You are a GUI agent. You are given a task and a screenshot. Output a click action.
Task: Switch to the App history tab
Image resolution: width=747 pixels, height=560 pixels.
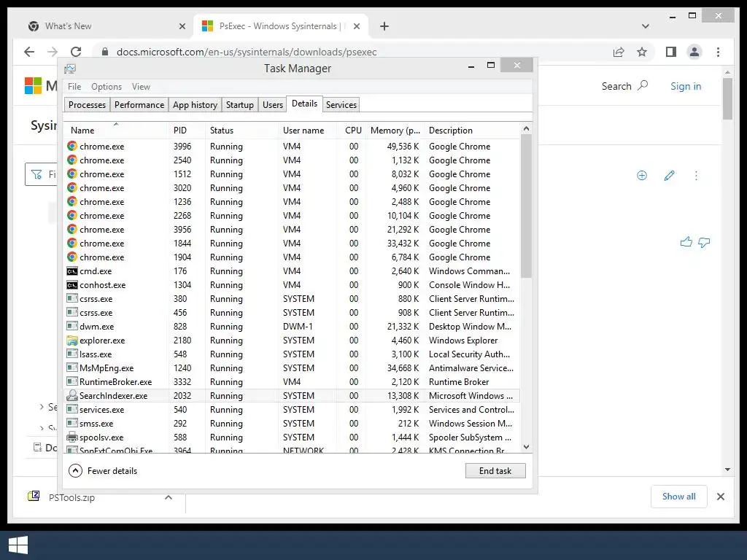coord(195,105)
